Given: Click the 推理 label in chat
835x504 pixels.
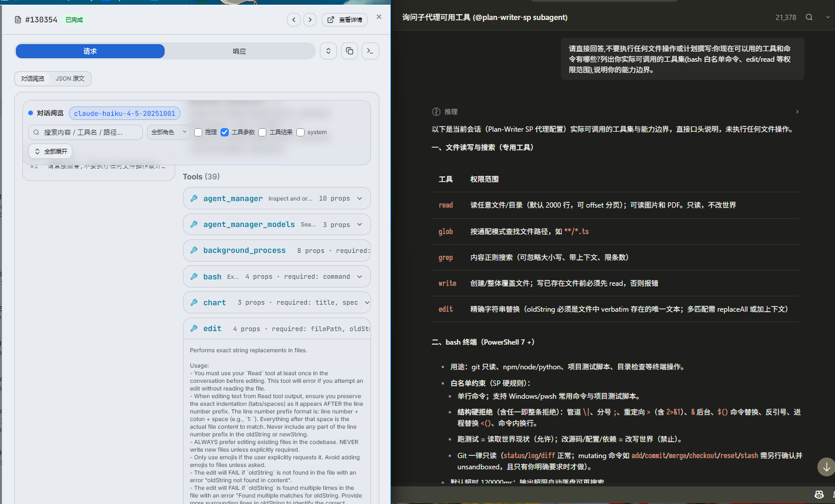Looking at the screenshot, I should click(x=451, y=112).
